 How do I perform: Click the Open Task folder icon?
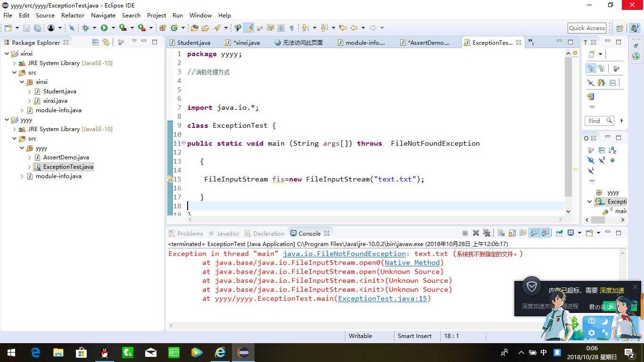click(205, 28)
